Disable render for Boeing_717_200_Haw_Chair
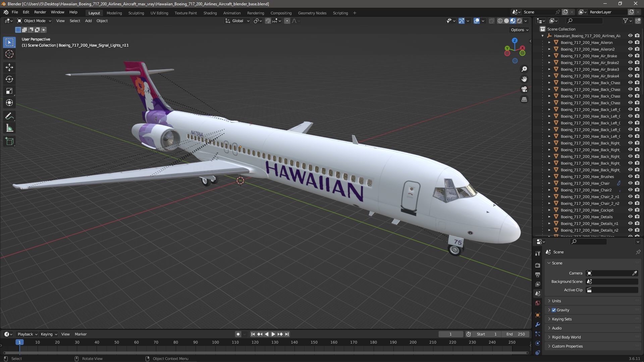The width and height of the screenshot is (644, 362). pyautogui.click(x=637, y=183)
